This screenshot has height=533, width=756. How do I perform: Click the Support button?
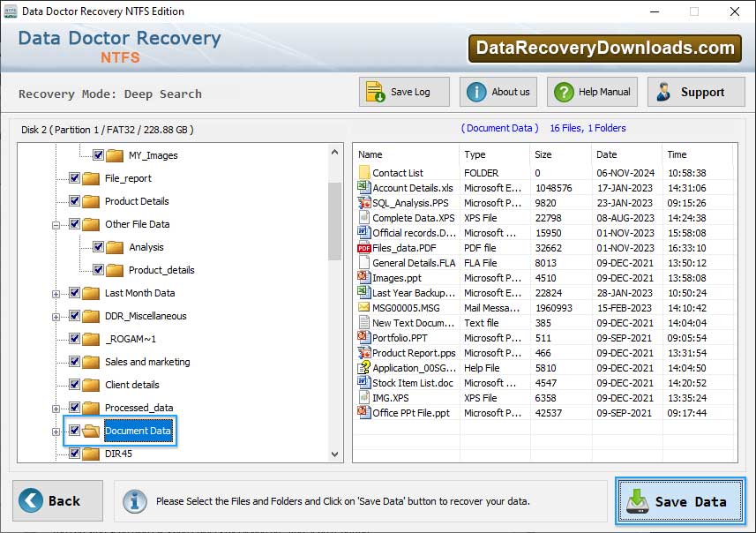[x=696, y=92]
